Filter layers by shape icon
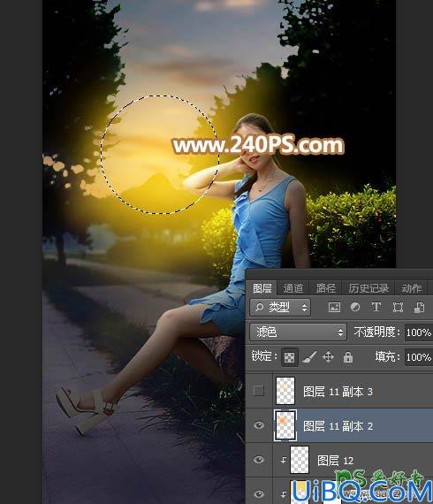 click(x=398, y=308)
